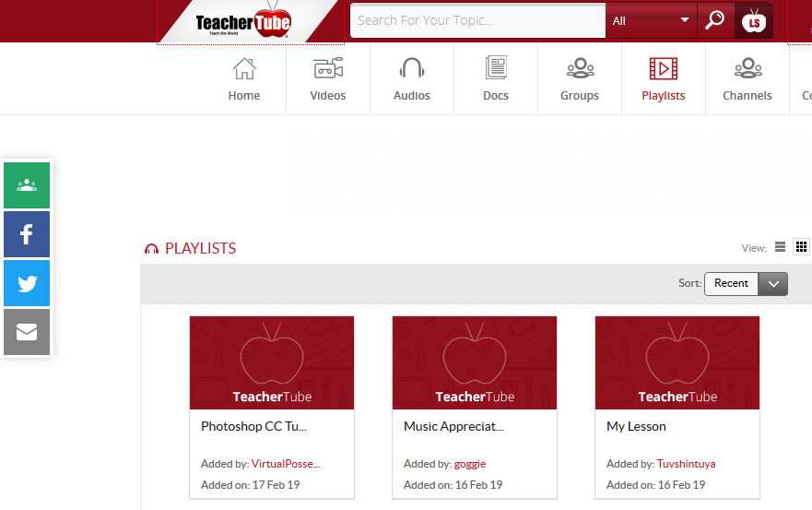This screenshot has height=510, width=812.
Task: Click inside Search For Your Topic field
Action: pyautogui.click(x=478, y=20)
